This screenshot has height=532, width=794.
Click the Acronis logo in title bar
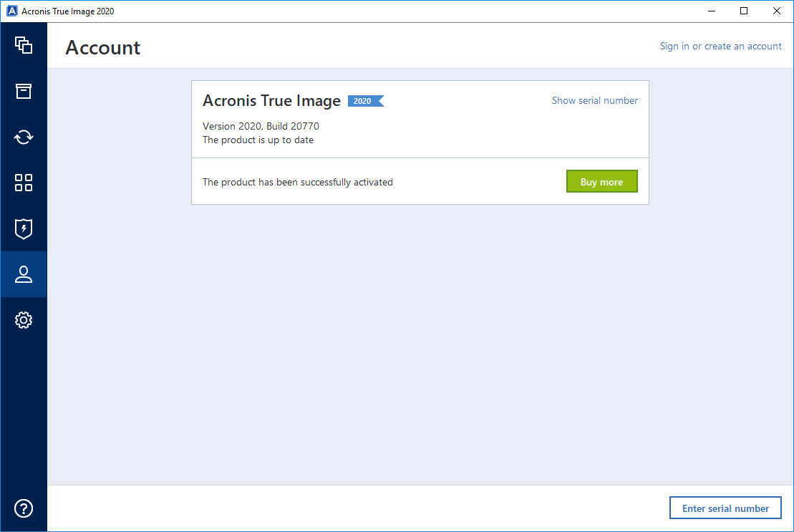point(11,11)
